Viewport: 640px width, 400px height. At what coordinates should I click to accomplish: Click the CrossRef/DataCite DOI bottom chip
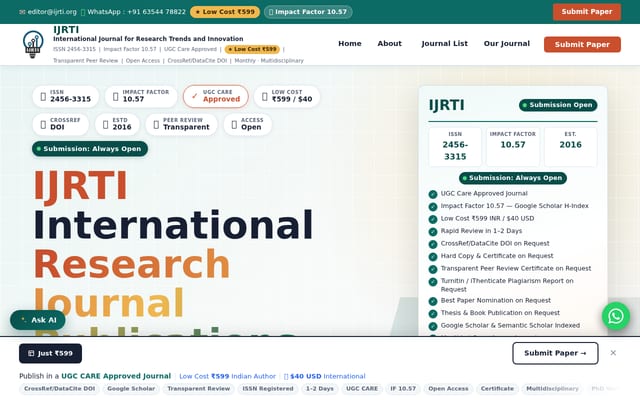coord(60,389)
